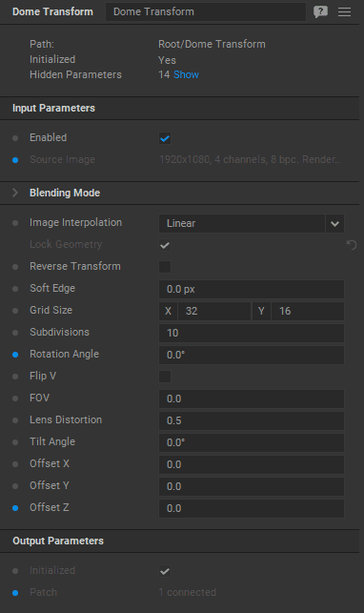Click the gray dot beside Grid Size

coord(15,311)
